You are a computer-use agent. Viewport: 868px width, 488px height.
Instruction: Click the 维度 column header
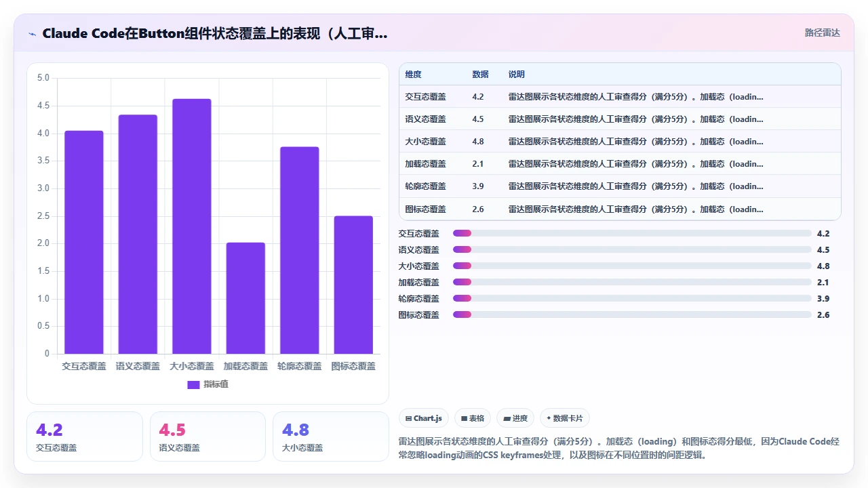click(x=414, y=75)
